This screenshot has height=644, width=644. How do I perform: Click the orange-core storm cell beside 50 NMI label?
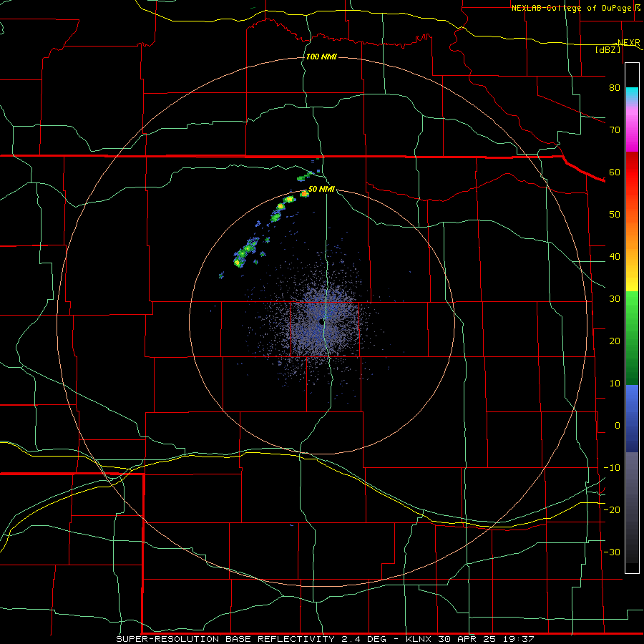[304, 194]
